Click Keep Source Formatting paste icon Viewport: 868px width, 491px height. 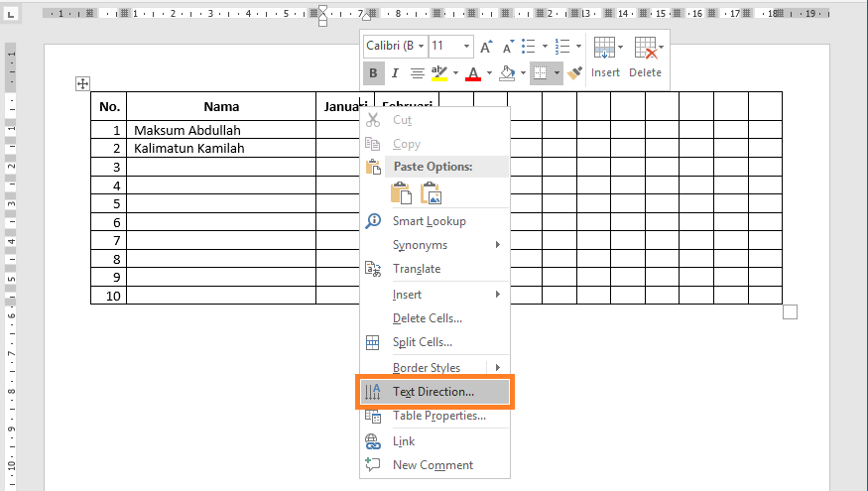coord(402,193)
